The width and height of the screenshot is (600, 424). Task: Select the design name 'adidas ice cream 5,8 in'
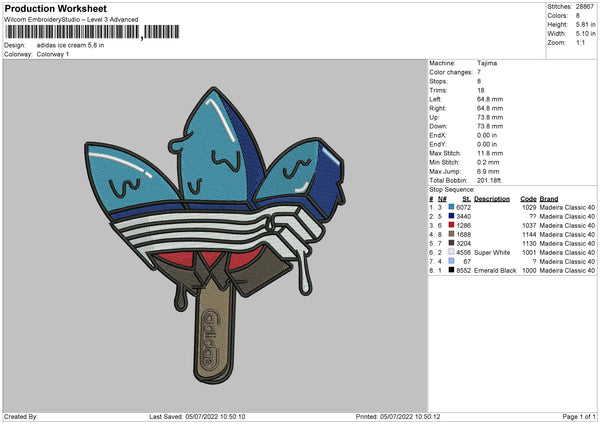click(x=70, y=45)
